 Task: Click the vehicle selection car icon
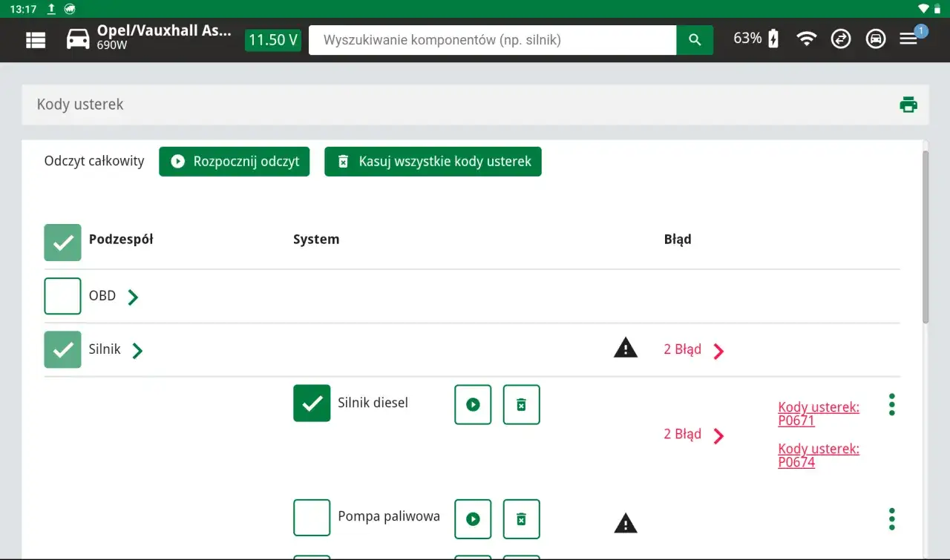(78, 39)
